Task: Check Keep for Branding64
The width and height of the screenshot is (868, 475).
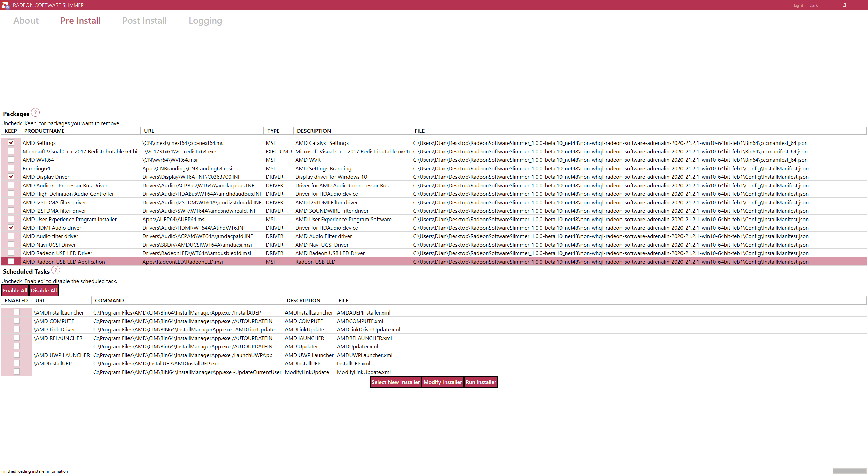Action: (x=11, y=168)
